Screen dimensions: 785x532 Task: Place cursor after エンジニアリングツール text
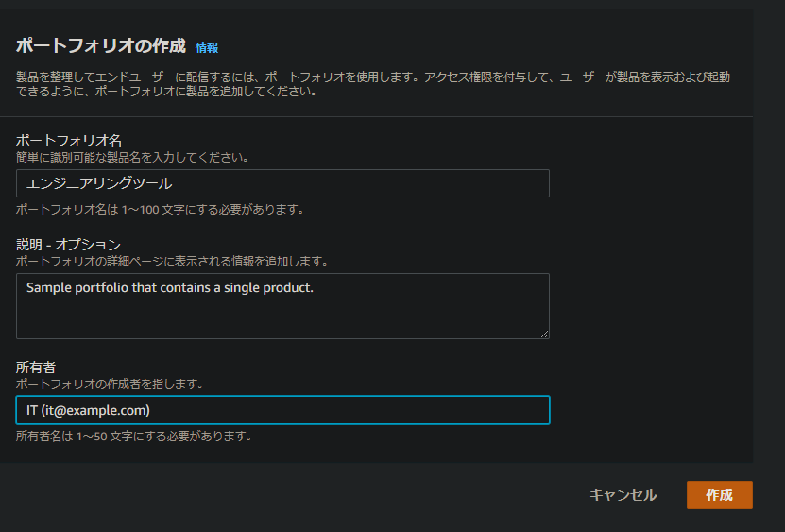173,183
